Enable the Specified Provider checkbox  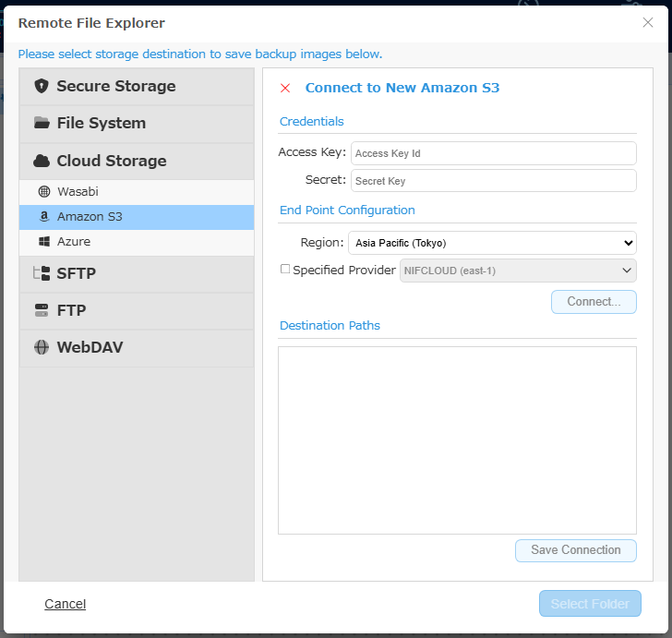coord(285,269)
